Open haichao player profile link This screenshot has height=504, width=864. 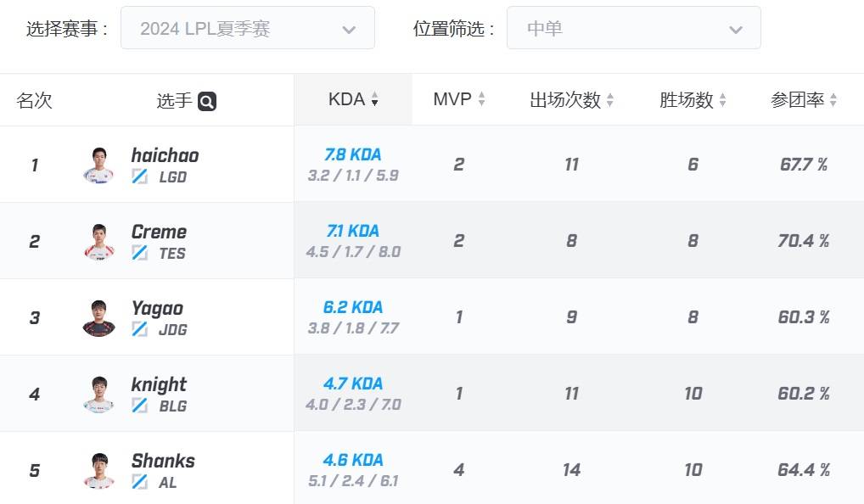pos(165,155)
